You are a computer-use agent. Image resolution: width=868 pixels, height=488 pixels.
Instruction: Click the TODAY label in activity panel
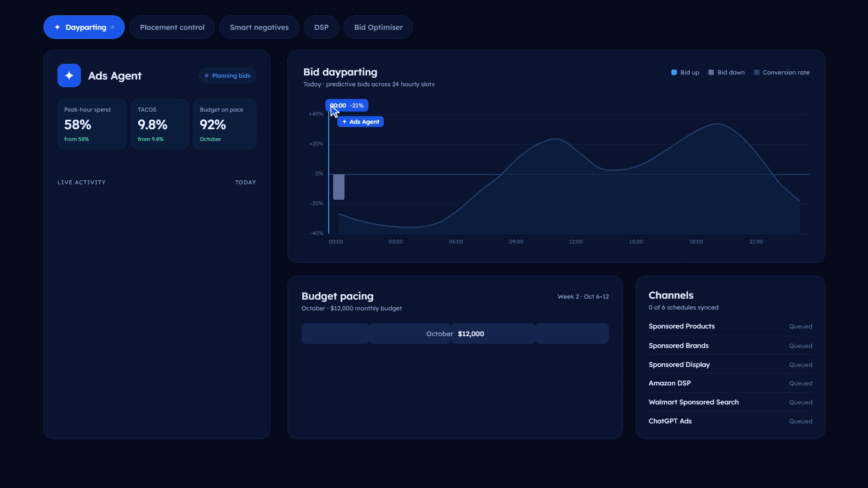pyautogui.click(x=245, y=183)
